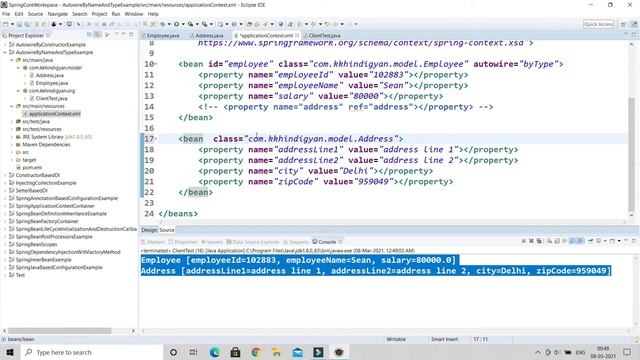Viewport: 640px width, 360px height.
Task: Toggle code folding at line 10
Action: [156, 64]
